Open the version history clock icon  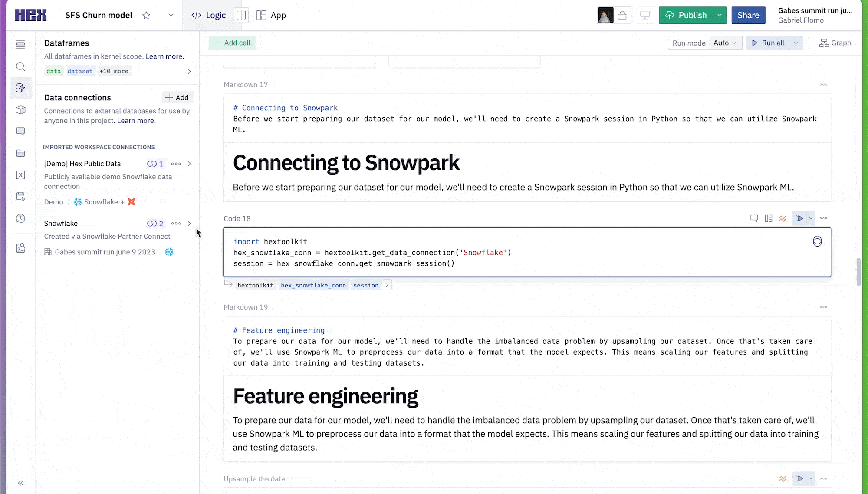(20, 218)
